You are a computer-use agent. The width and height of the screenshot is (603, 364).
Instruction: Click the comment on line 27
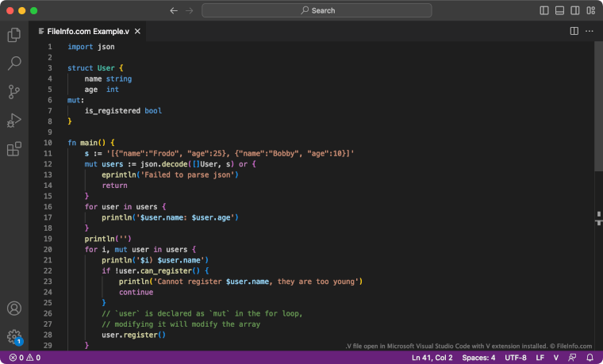tap(181, 324)
